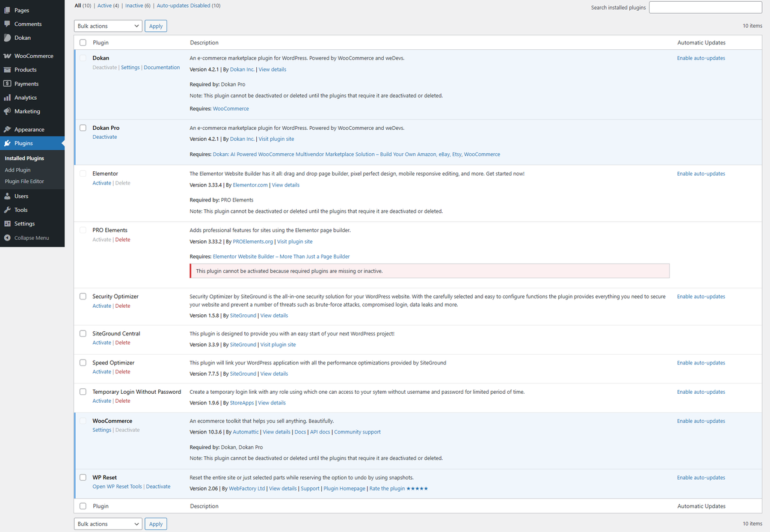Click the Comments bubble icon
Image resolution: width=770 pixels, height=532 pixels.
pos(7,24)
